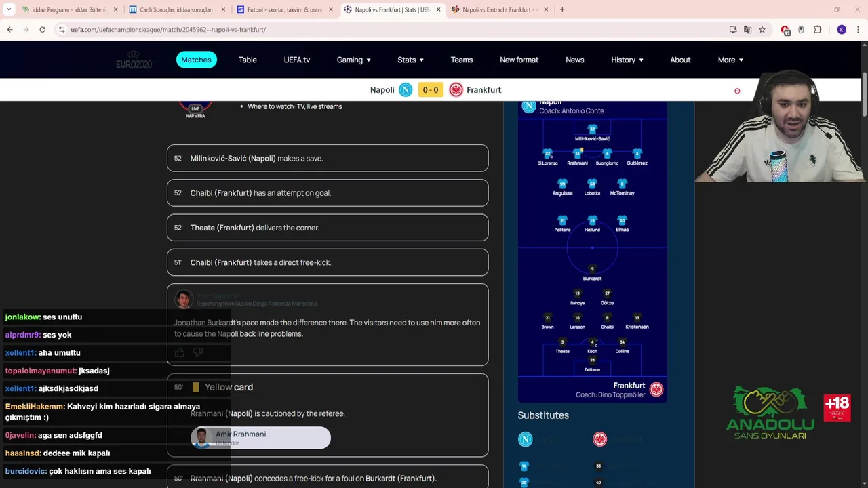
Task: Click the Yellow card event heading
Action: click(x=229, y=387)
